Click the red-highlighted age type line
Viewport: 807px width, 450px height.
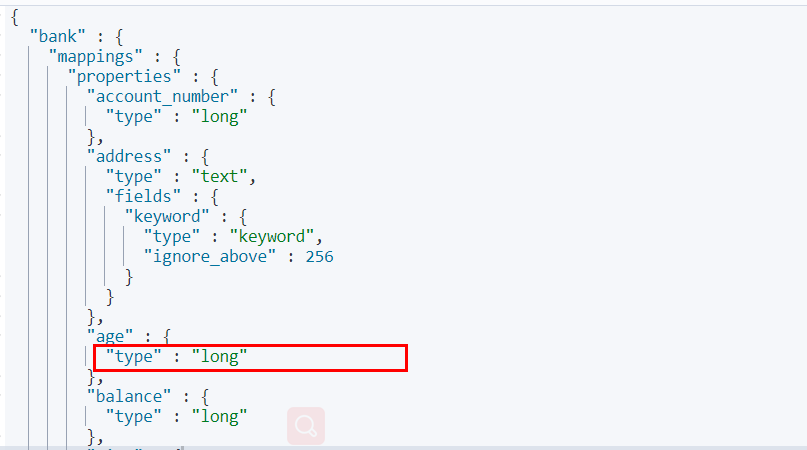[250, 357]
